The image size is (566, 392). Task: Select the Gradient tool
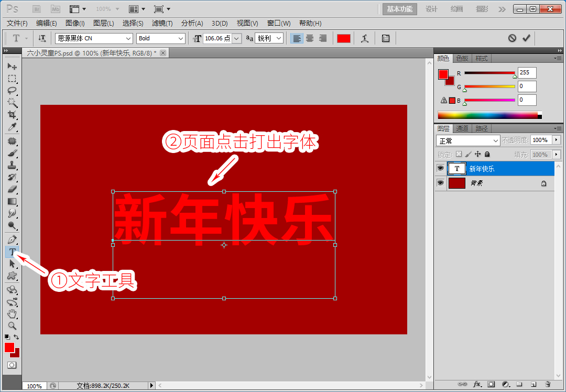point(12,201)
